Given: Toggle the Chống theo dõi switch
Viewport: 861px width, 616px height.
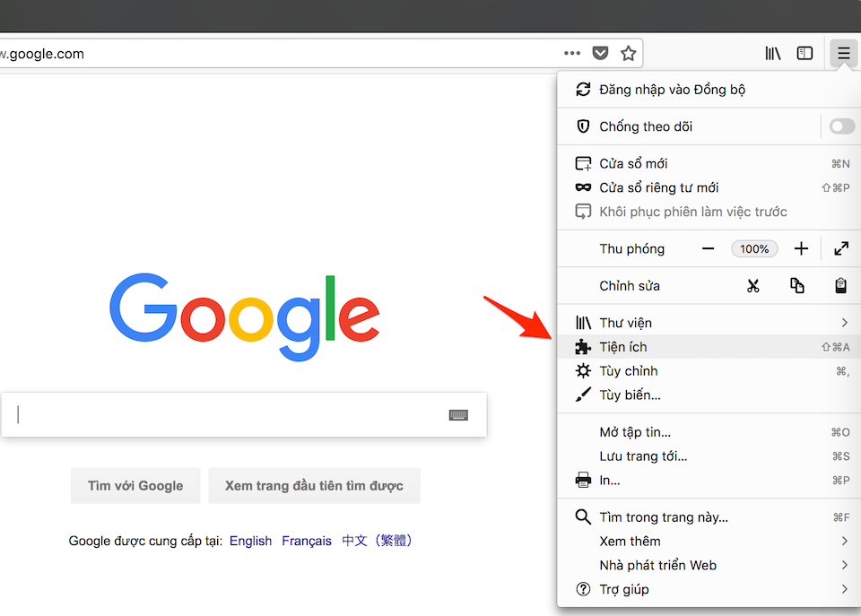Looking at the screenshot, I should 842,126.
